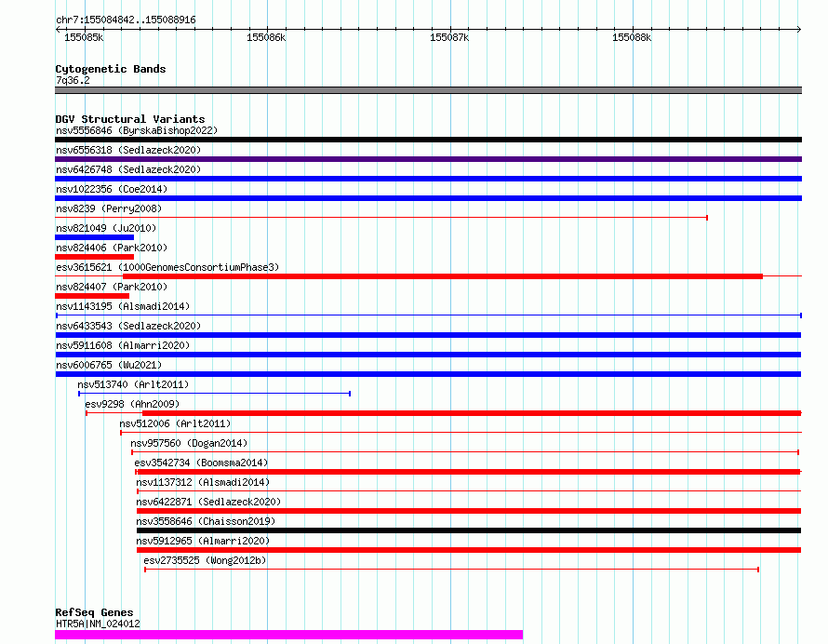Select nsv6006765 (Wu2021) label

tap(109, 365)
